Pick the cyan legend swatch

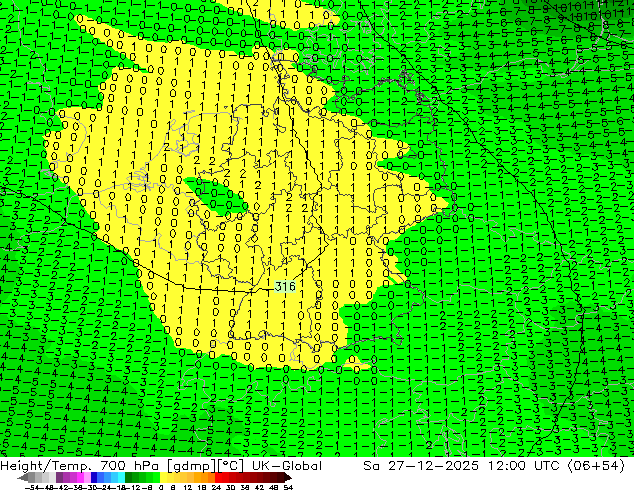tap(121, 477)
